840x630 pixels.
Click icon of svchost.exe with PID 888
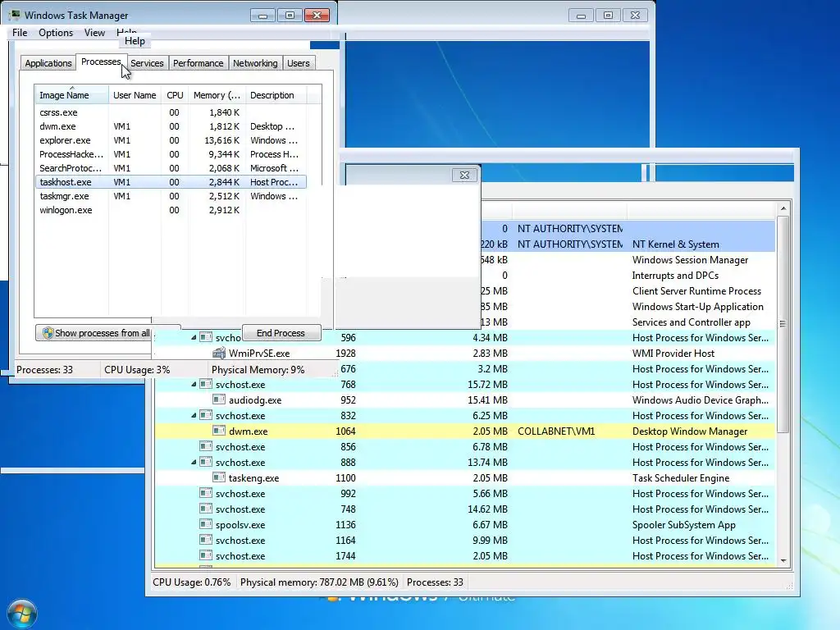click(x=206, y=462)
